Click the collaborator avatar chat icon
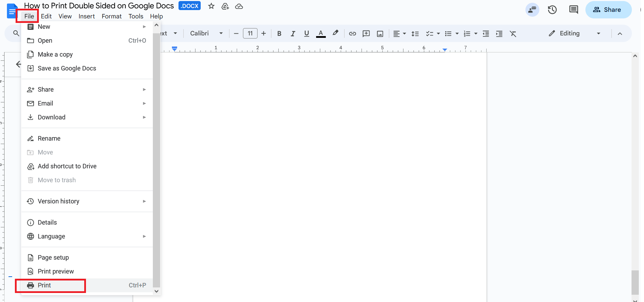This screenshot has width=644, height=302. 532,10
